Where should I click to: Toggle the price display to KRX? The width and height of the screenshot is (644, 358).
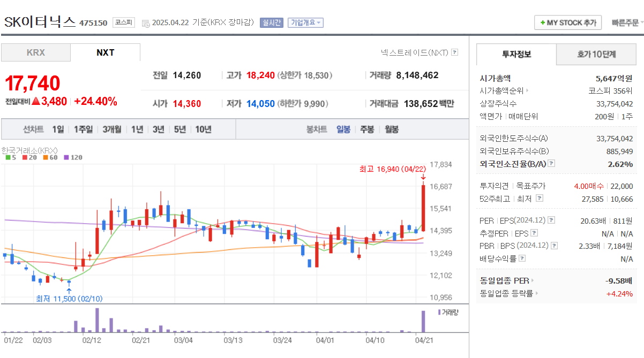(35, 52)
